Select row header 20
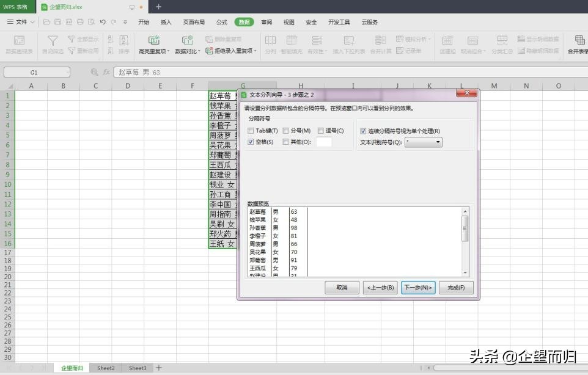The image size is (588, 375). point(7,277)
